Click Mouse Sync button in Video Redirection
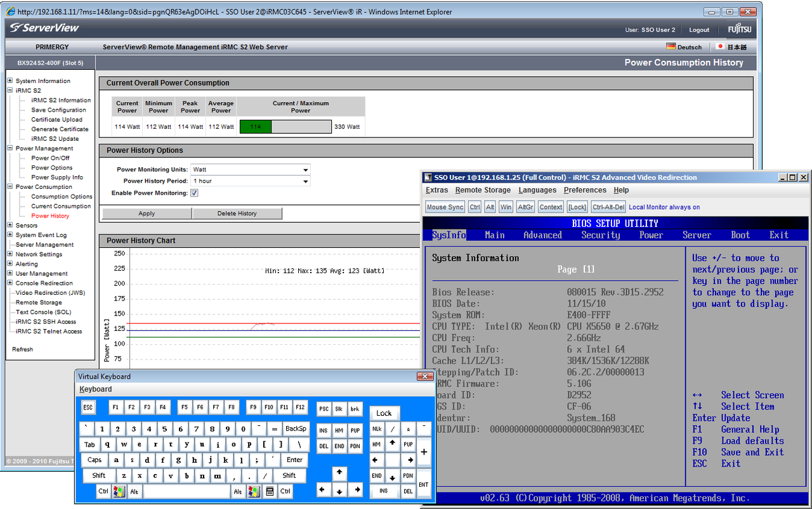 click(445, 207)
